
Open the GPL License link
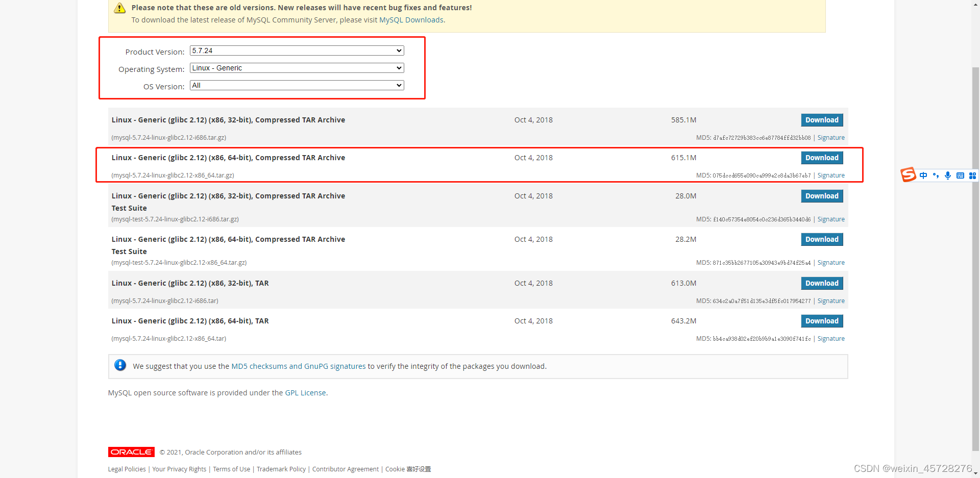coord(305,393)
